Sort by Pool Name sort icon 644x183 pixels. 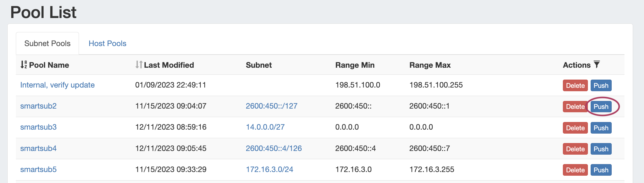click(23, 65)
